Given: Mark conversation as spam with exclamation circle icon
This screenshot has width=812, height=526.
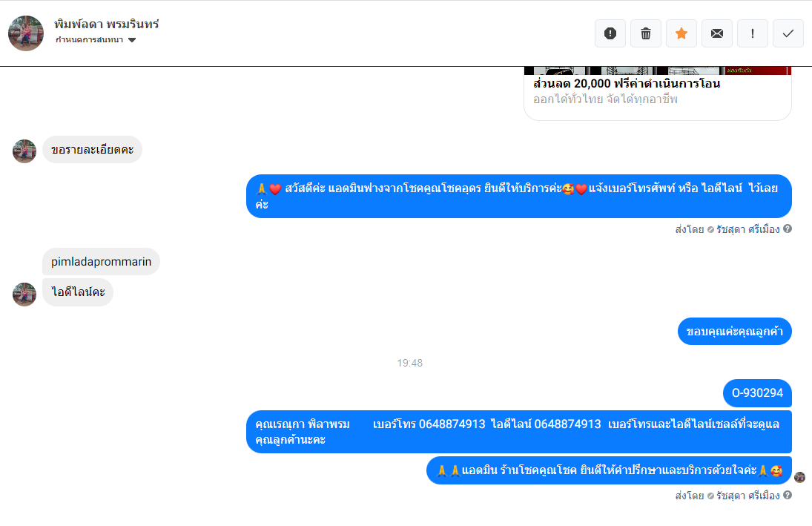Looking at the screenshot, I should coord(610,33).
